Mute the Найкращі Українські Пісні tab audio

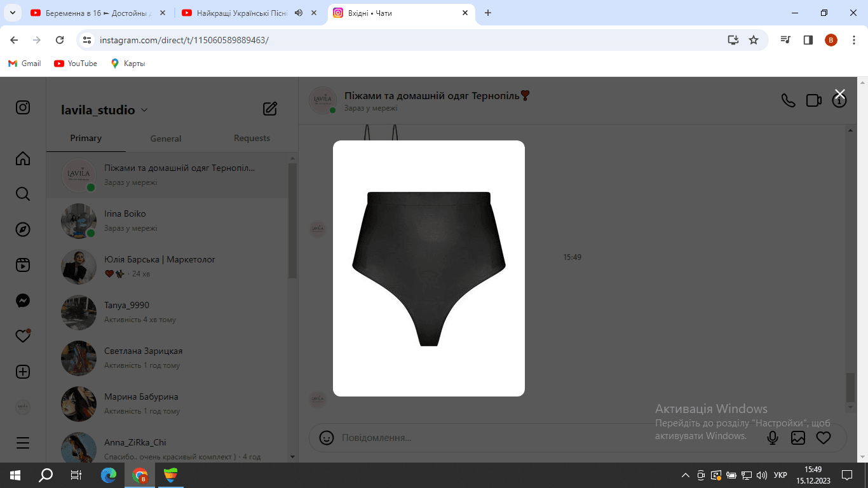point(299,13)
